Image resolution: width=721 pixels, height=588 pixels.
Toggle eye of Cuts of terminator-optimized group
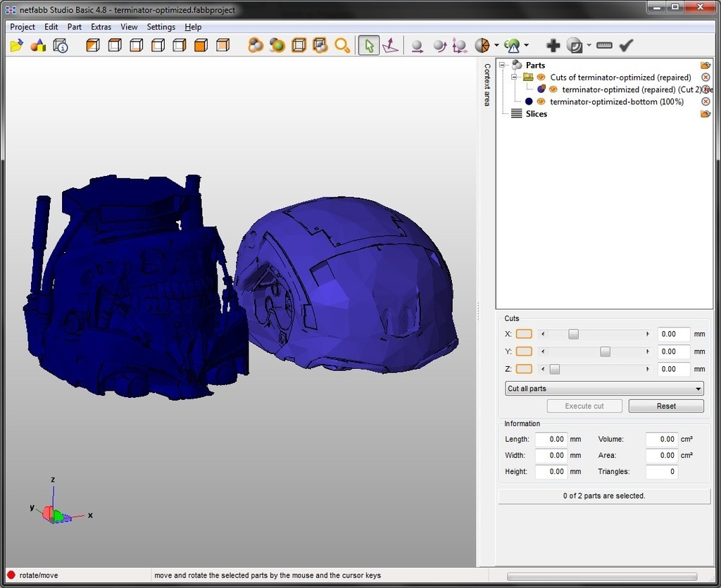point(541,77)
